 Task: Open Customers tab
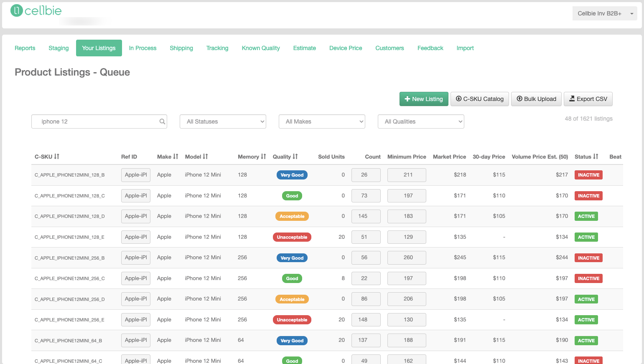pos(389,48)
